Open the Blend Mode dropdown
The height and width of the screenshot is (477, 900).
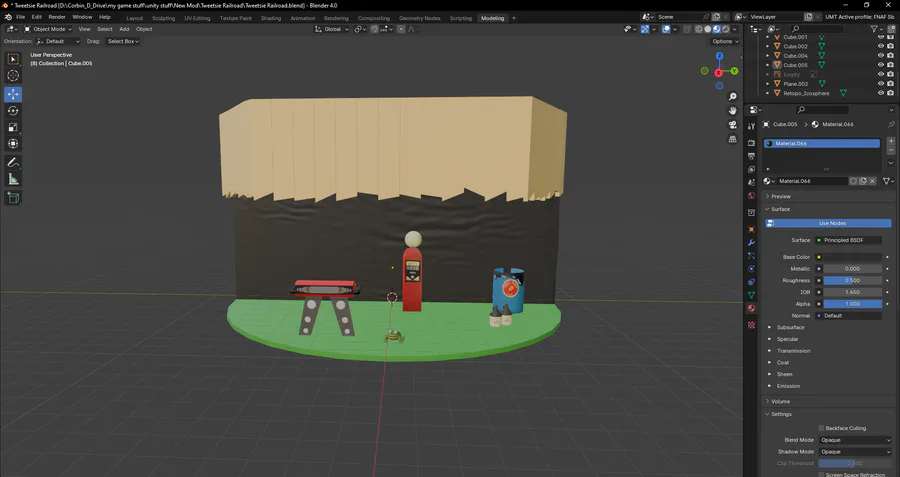pos(855,440)
